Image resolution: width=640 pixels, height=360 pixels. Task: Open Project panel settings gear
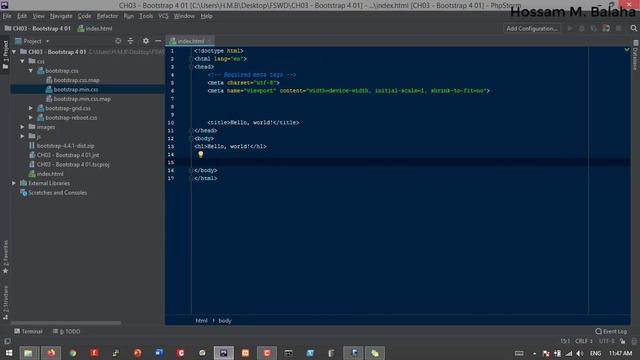click(x=146, y=41)
